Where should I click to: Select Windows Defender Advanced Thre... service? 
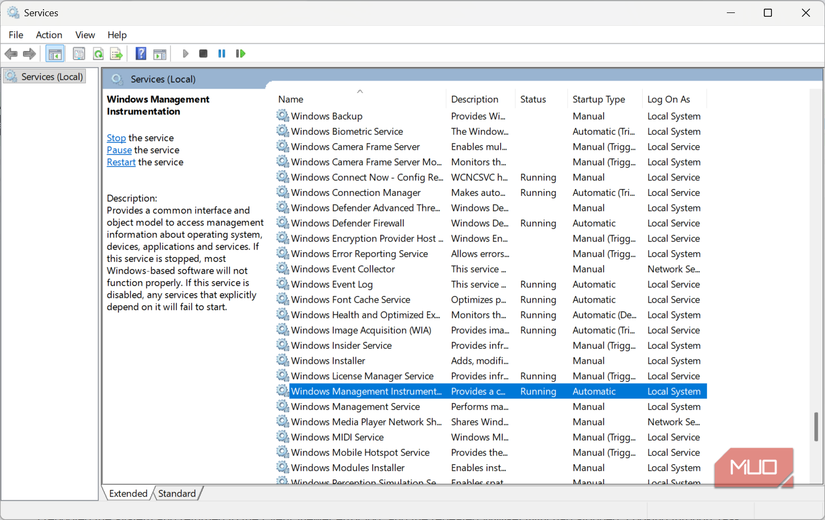491,207
